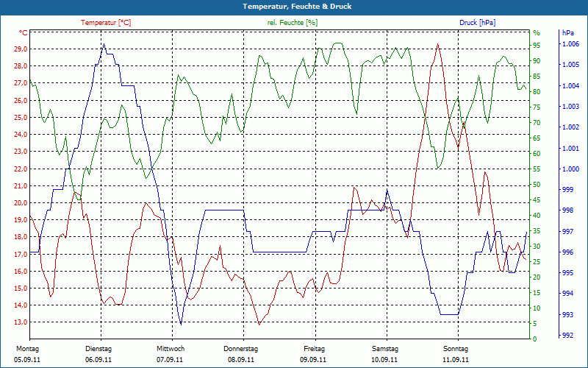Click the '996' pressure axis value
Image resolution: width=588 pixels, height=368 pixels.
[567, 252]
